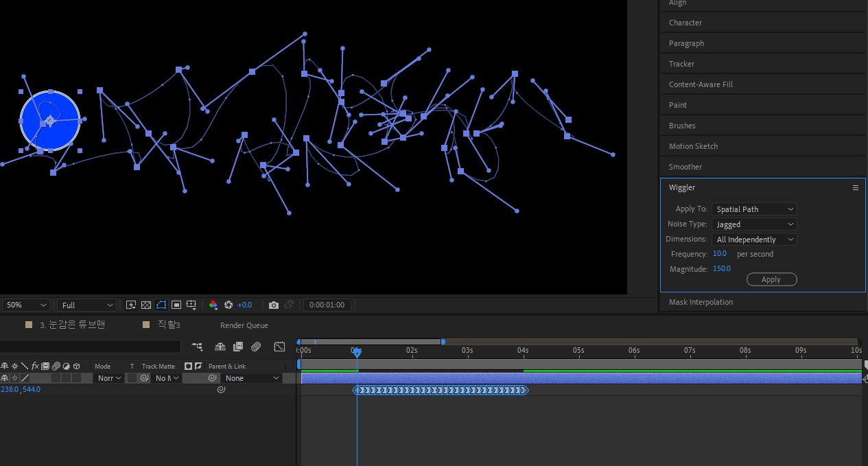Click the Frequency value 10.0
The height and width of the screenshot is (466, 868).
720,254
